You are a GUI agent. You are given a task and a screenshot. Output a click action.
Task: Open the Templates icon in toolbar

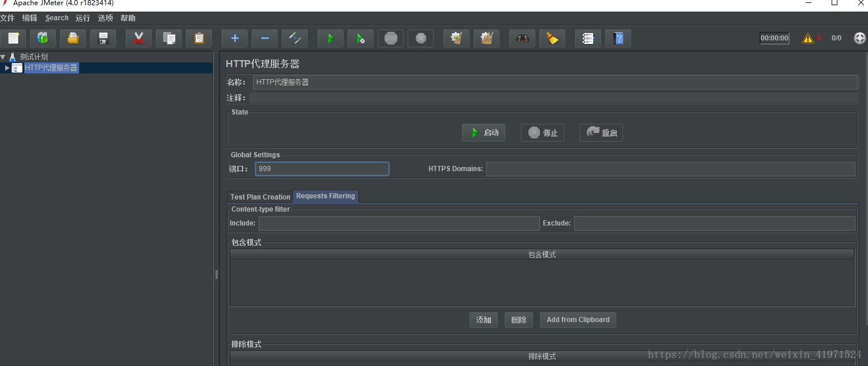click(x=43, y=39)
